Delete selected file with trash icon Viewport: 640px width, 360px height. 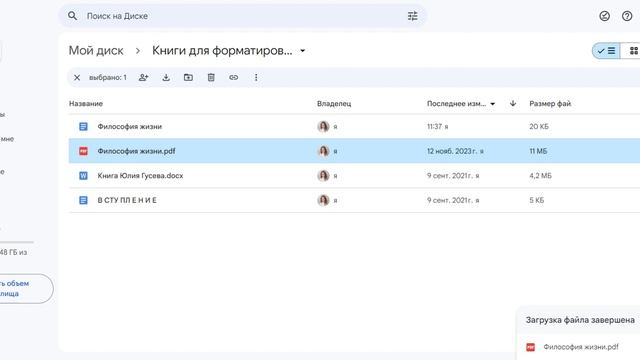pos(211,78)
